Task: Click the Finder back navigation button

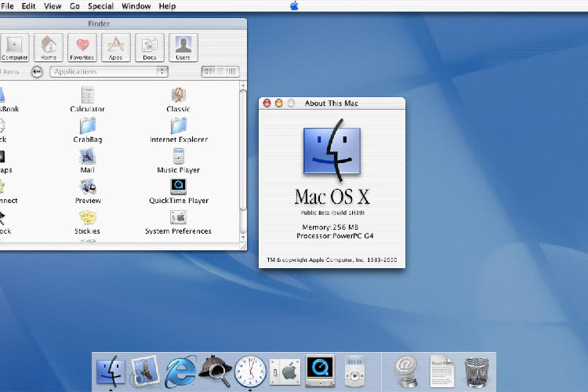Action: pyautogui.click(x=37, y=71)
